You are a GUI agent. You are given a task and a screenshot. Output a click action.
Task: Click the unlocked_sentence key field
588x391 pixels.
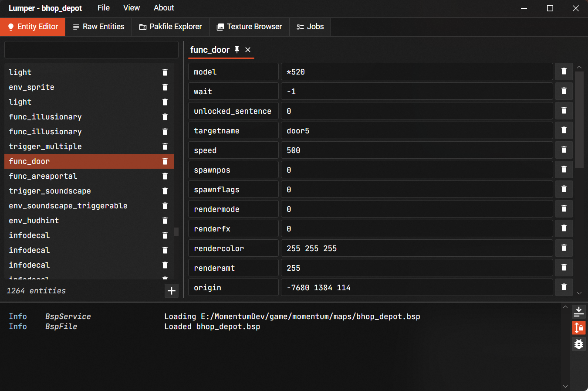[233, 111]
